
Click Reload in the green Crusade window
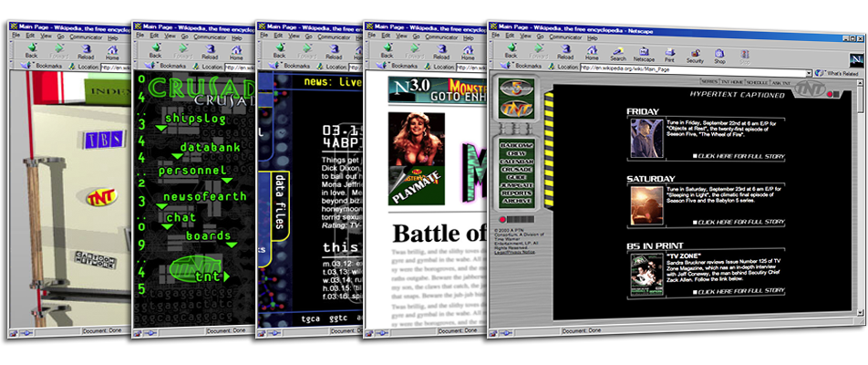210,51
